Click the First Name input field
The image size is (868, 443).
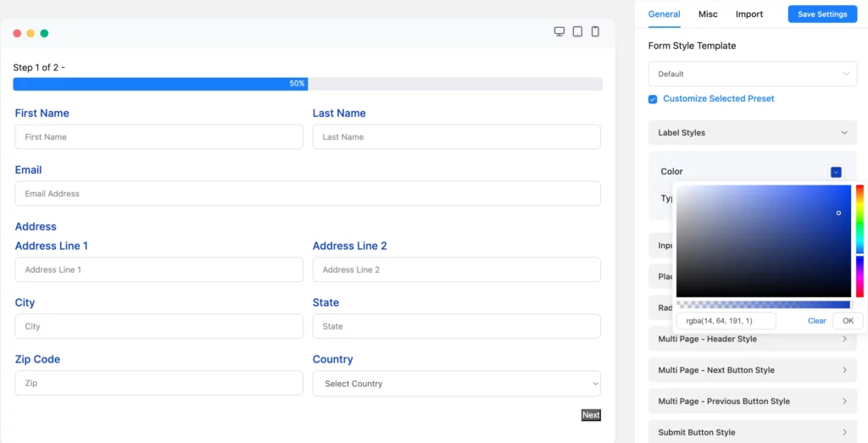pos(159,136)
